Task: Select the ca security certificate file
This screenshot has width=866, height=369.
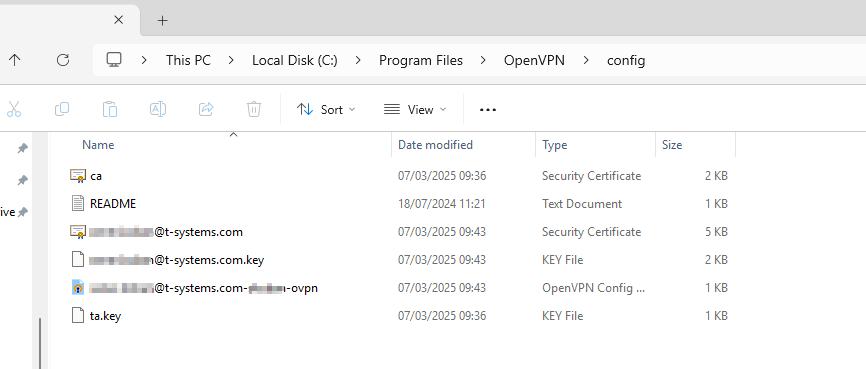Action: point(96,176)
